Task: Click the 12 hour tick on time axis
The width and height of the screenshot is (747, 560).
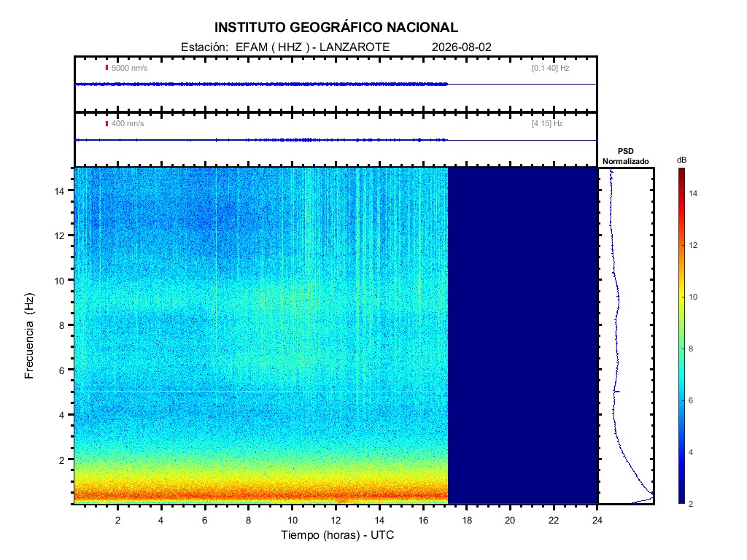Action: click(336, 520)
